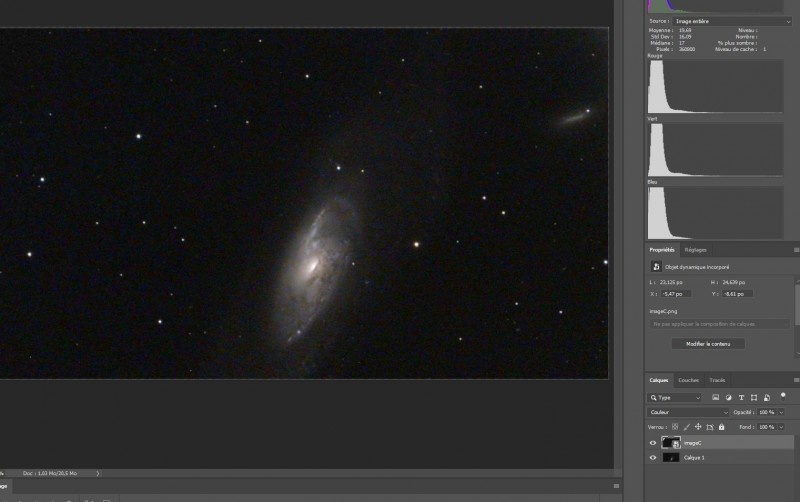Click the X position input field
This screenshot has width=800, height=502.
click(676, 294)
